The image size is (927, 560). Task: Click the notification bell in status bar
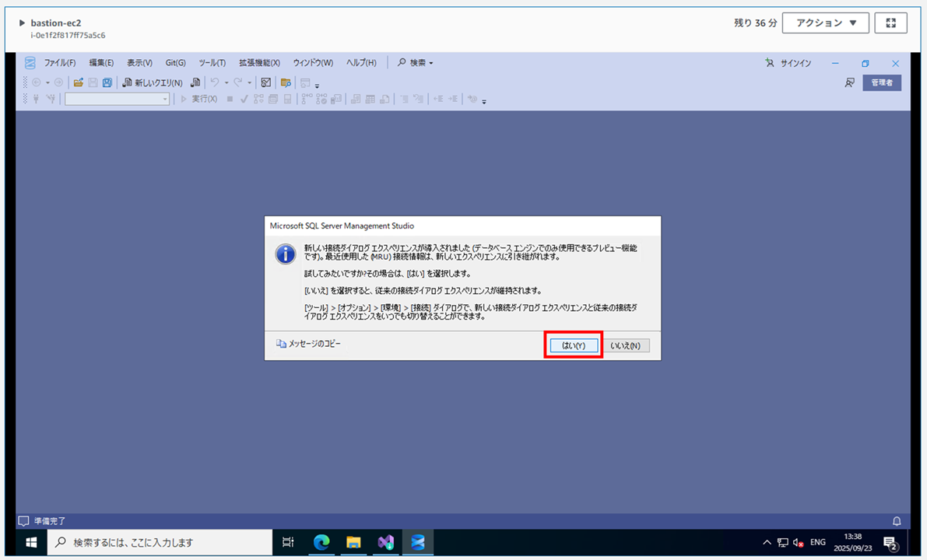pos(897,521)
